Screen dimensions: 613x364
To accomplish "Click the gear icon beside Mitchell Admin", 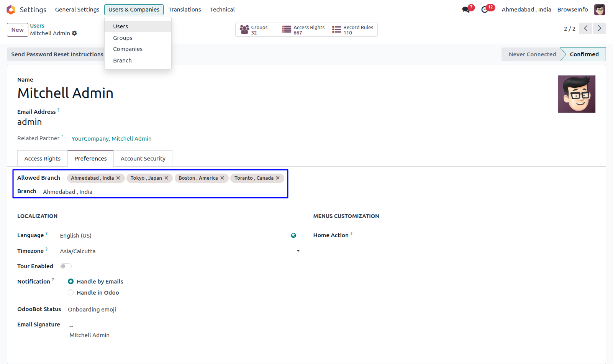I will (74, 33).
